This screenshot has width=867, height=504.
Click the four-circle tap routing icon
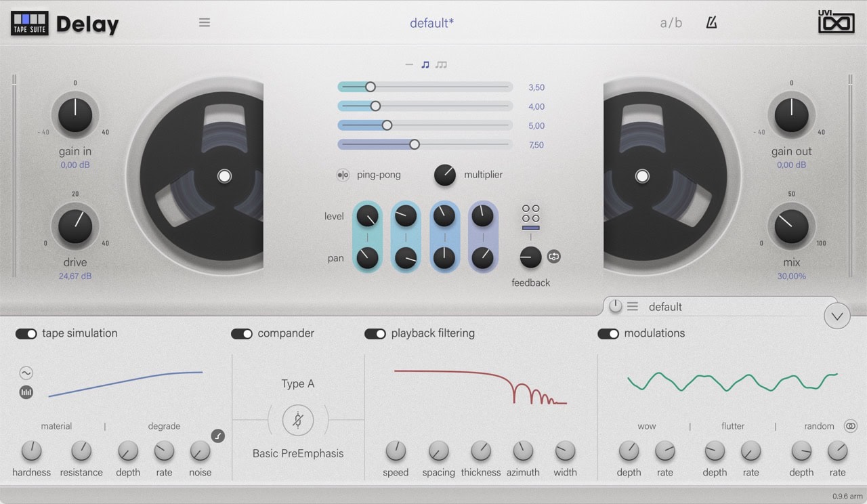click(530, 213)
